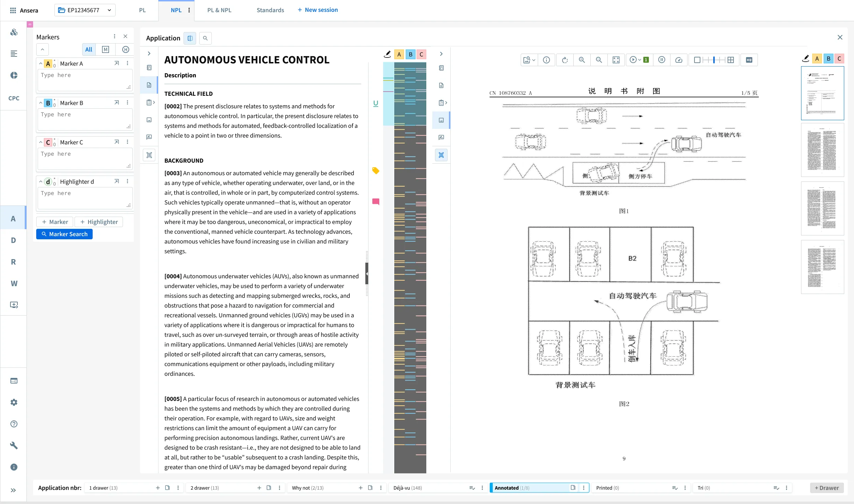The image size is (854, 504).
Task: Open help question mark in sidebar
Action: [x=14, y=424]
